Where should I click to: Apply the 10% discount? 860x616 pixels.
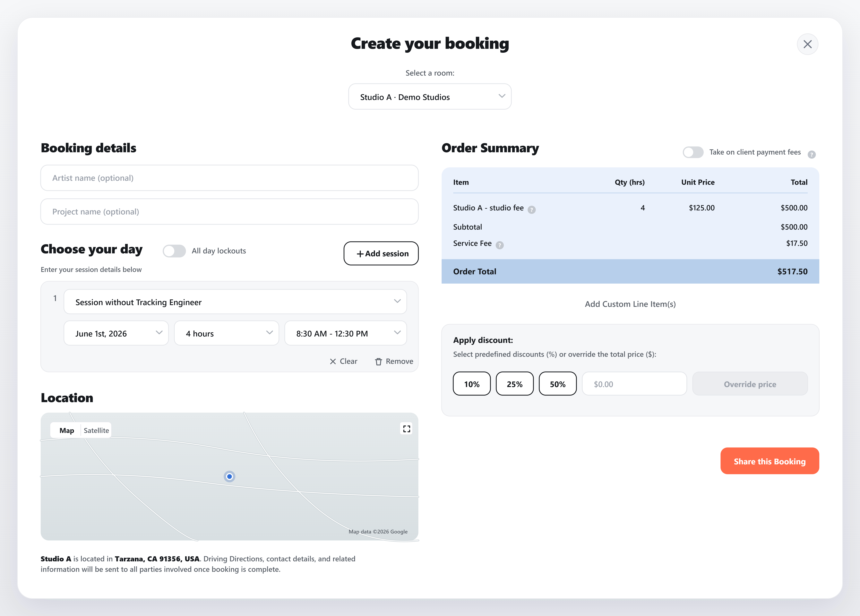click(x=472, y=384)
